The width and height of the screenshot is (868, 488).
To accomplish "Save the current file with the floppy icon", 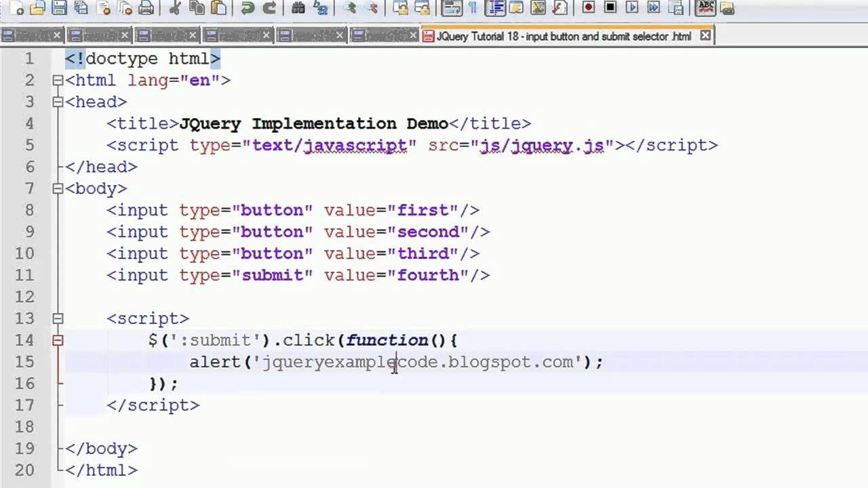I will click(59, 7).
